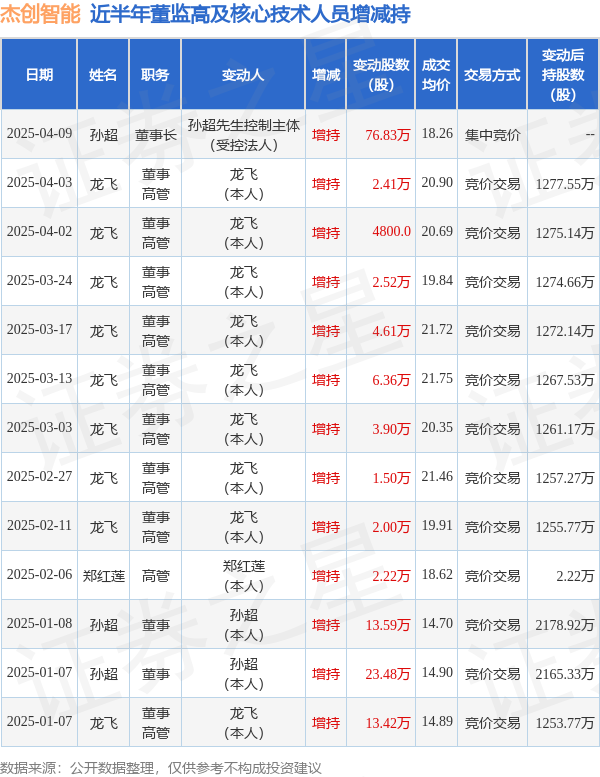Click the 13.42万 share change value

coord(388,723)
